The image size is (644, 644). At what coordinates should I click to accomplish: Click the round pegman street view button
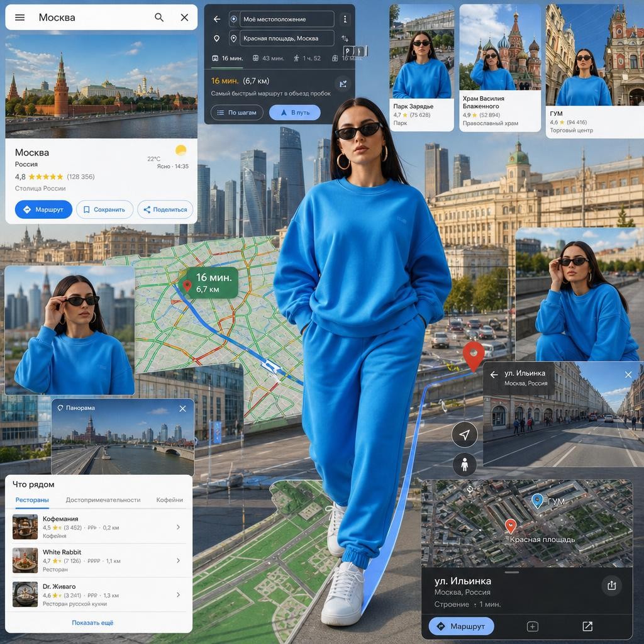pos(465,465)
